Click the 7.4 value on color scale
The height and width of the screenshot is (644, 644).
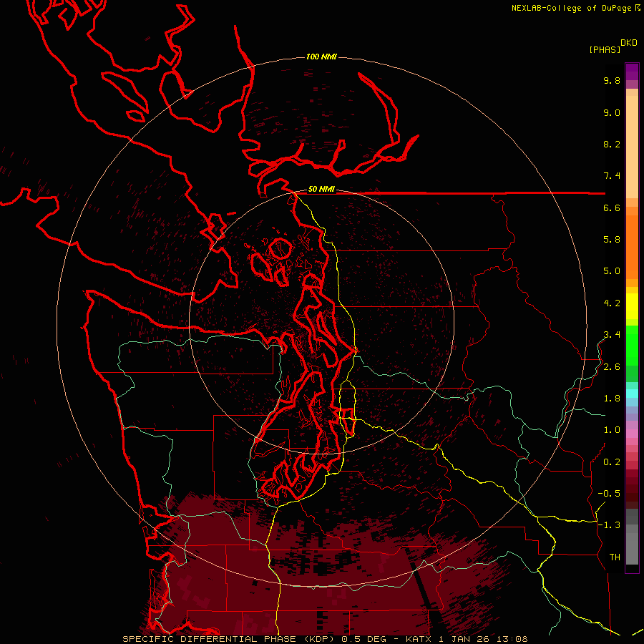coord(612,176)
